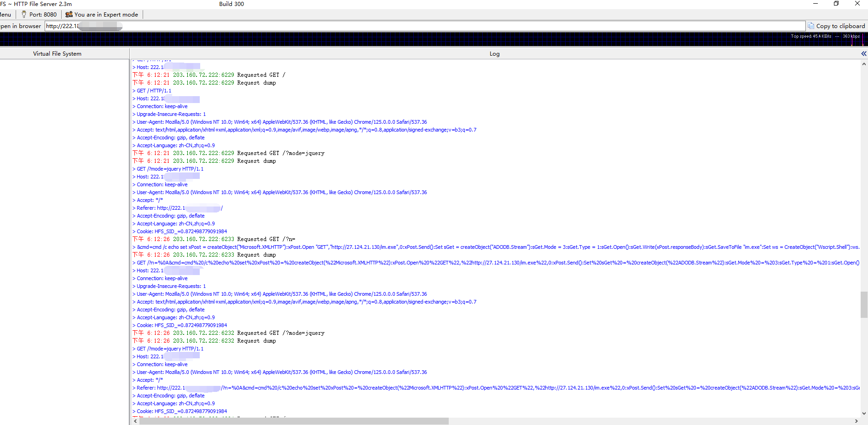Image resolution: width=868 pixels, height=425 pixels.
Task: Select the log line 'Requested GET /?n='
Action: tap(214, 239)
